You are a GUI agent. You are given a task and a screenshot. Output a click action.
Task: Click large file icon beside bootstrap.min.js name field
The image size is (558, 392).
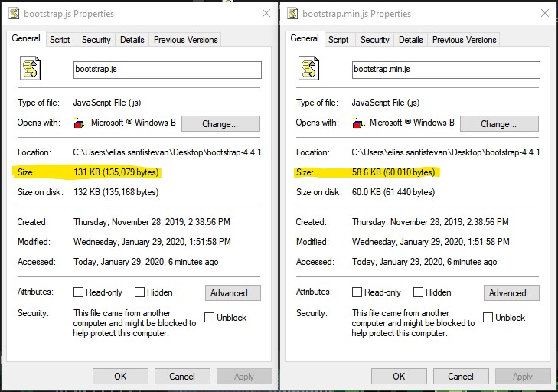coord(308,70)
